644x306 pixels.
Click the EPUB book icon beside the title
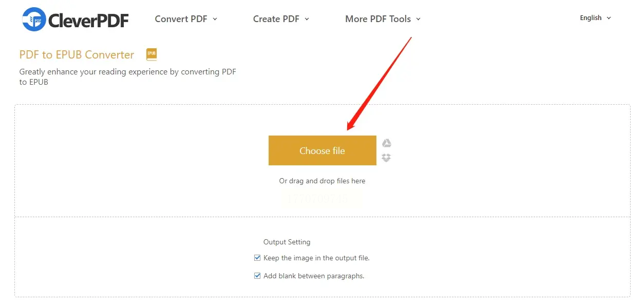(151, 54)
